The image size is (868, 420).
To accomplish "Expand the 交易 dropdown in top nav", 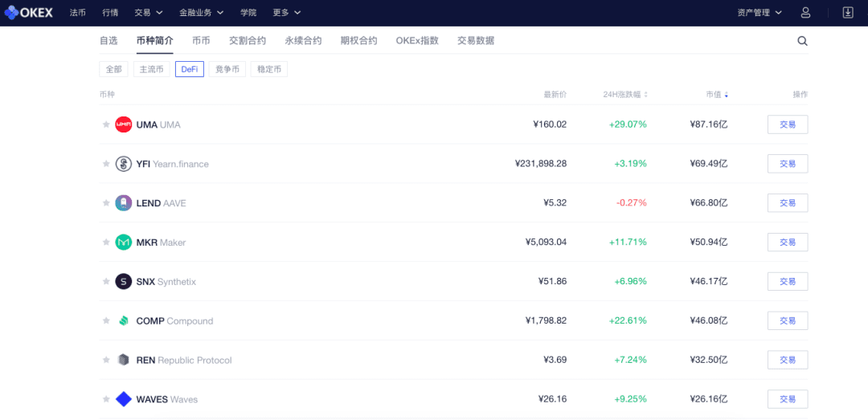I will (149, 12).
